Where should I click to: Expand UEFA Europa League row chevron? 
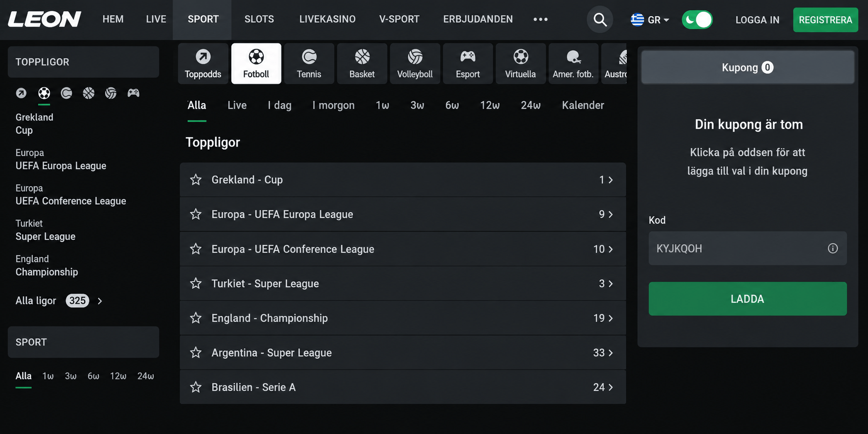coord(611,214)
